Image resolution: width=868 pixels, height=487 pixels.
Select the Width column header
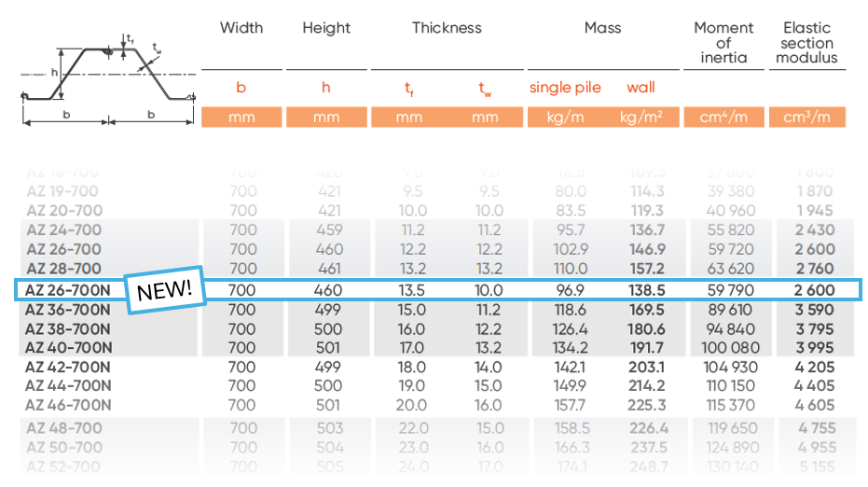click(x=241, y=28)
